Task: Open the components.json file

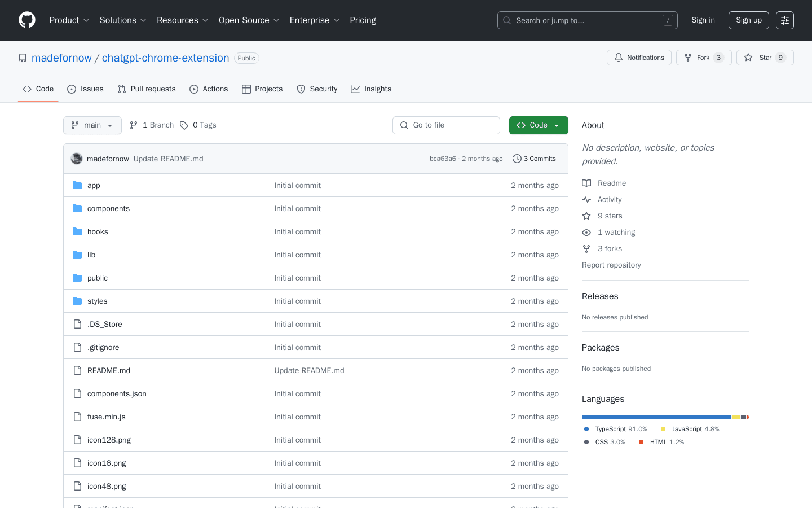Action: 117,393
